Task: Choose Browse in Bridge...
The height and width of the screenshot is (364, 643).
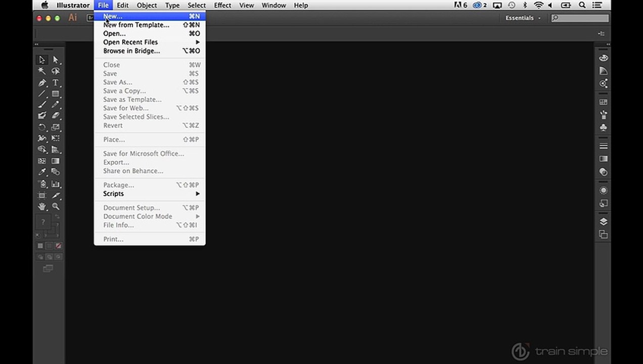Action: click(150, 51)
